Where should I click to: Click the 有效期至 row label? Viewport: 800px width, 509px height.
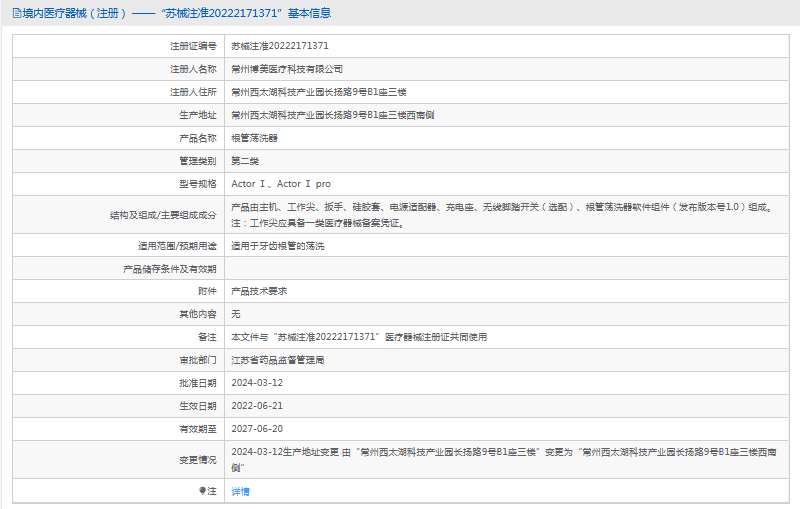(x=198, y=428)
